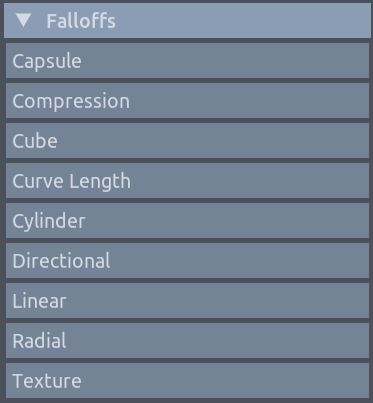
Task: Click the Falloffs header label
Action: (81, 21)
